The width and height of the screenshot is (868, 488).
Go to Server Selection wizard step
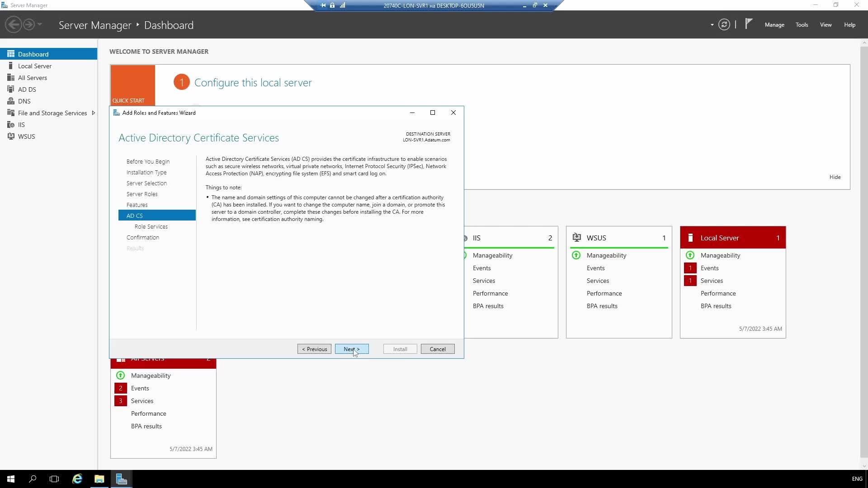[x=146, y=183]
